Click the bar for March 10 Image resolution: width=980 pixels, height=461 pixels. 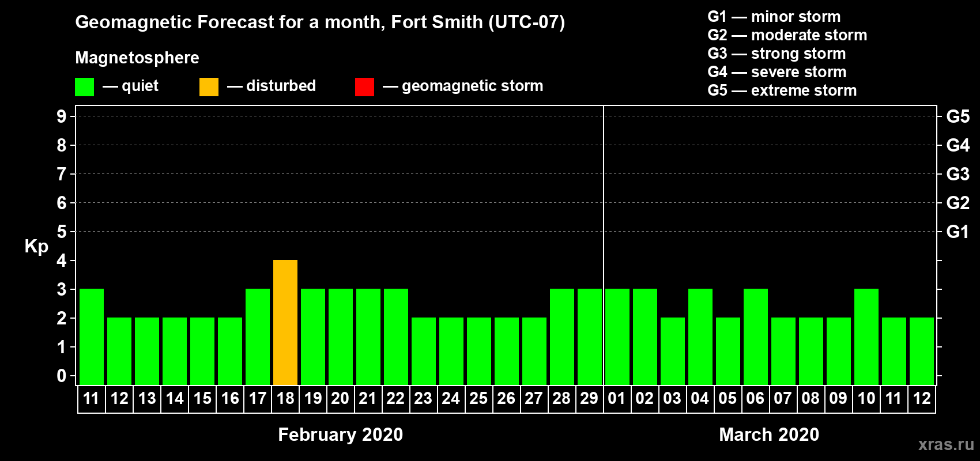point(866,337)
